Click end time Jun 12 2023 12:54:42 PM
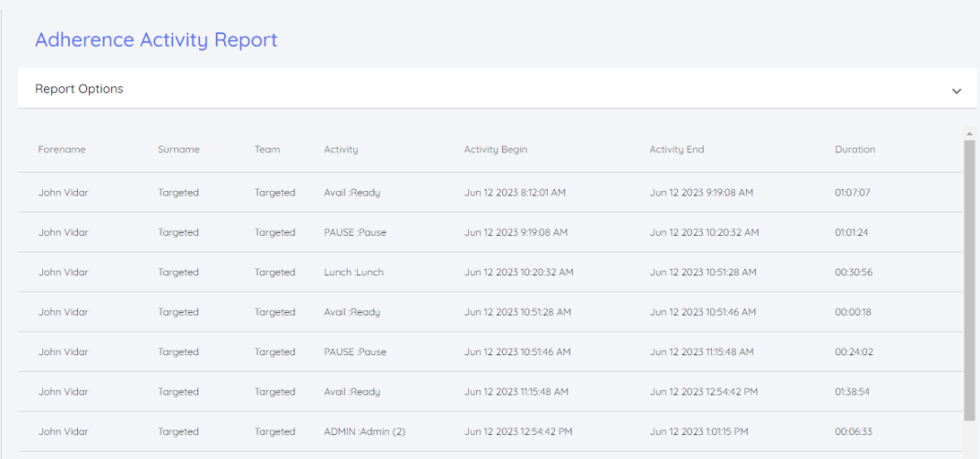 coord(705,392)
